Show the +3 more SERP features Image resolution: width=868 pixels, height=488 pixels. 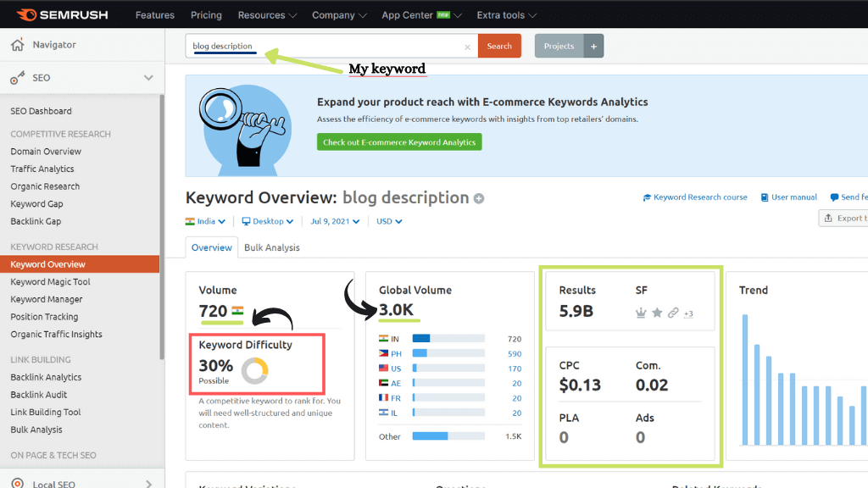688,313
